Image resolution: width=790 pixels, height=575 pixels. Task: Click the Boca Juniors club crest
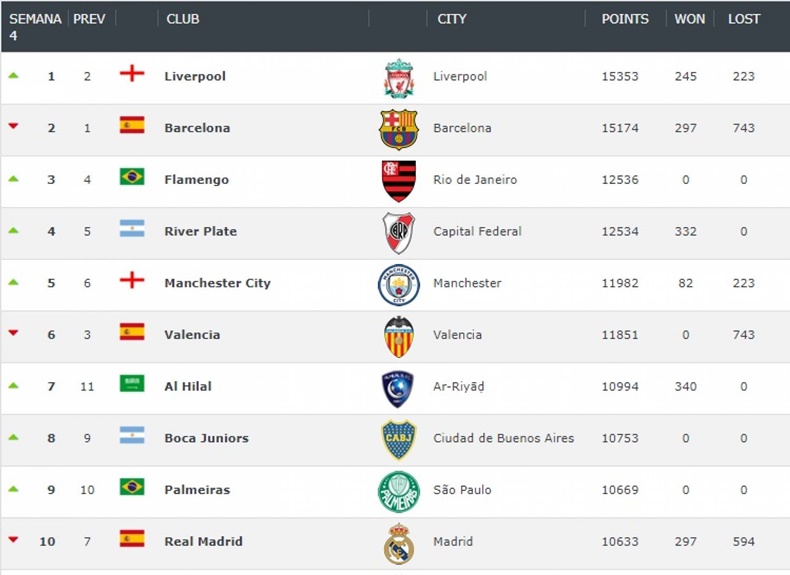coord(399,439)
